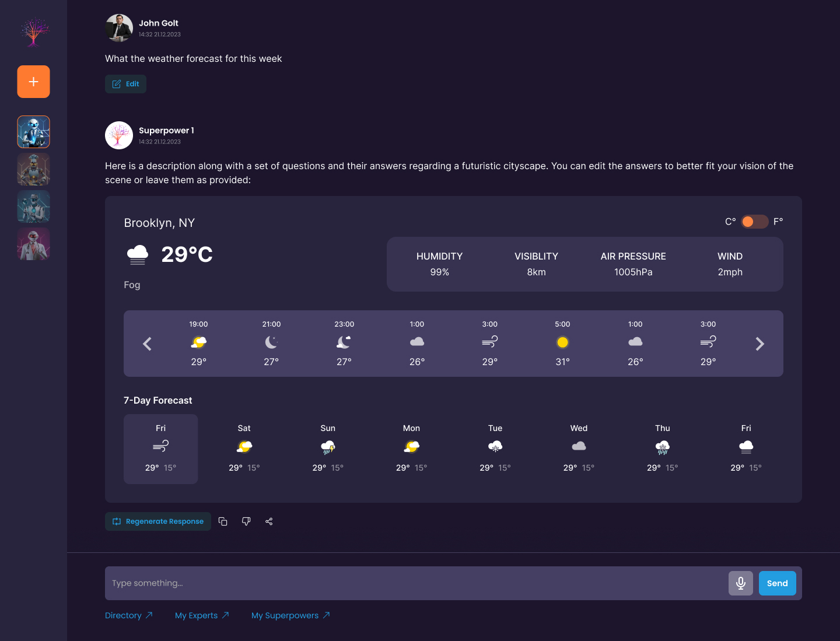Share the response using the share icon

pos(269,521)
